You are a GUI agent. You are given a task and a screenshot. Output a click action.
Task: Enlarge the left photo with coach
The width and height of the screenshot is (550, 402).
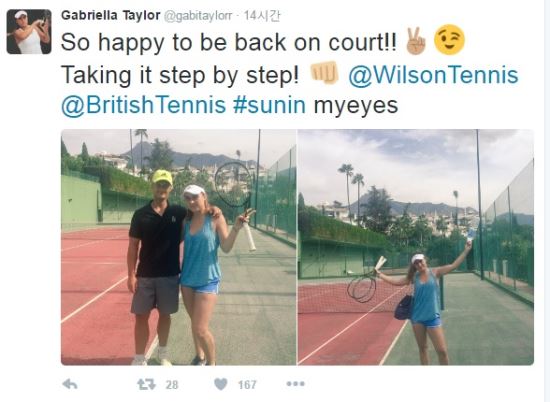(x=179, y=247)
